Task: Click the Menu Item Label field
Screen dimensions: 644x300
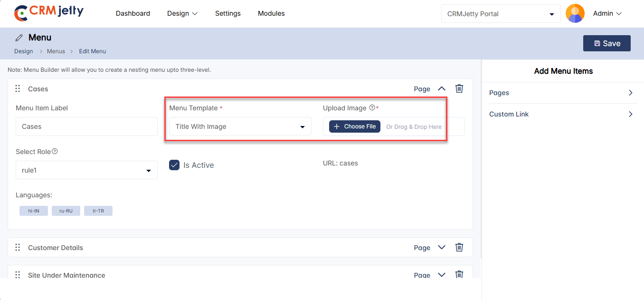Action: (86, 127)
